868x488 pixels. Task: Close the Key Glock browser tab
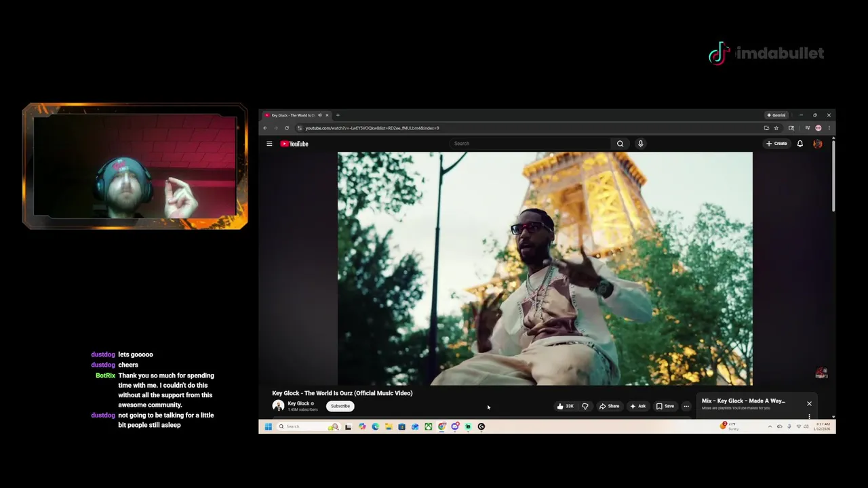(x=327, y=115)
